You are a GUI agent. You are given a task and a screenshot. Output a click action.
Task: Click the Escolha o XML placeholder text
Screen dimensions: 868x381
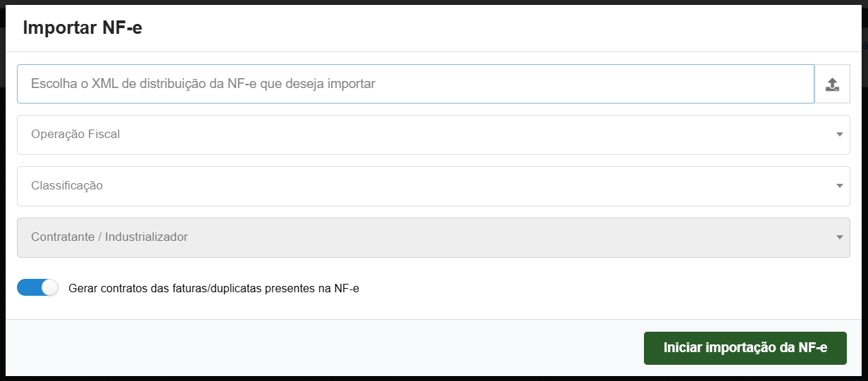tap(203, 84)
